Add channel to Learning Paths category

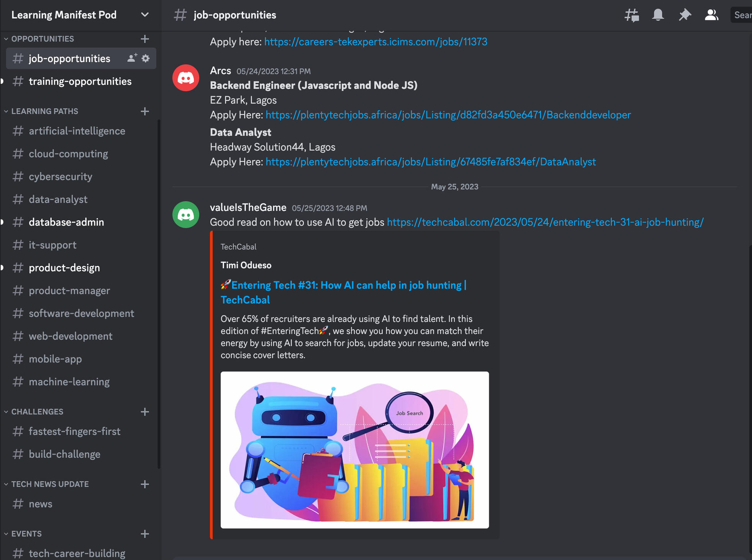(145, 111)
